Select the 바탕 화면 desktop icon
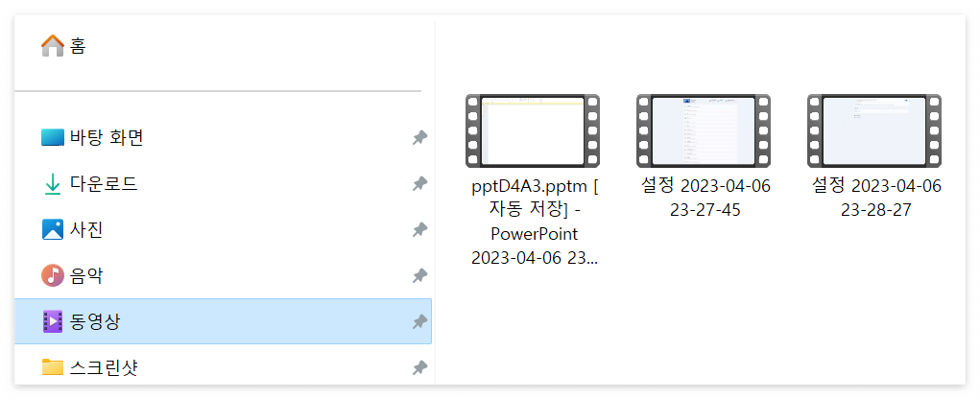The width and height of the screenshot is (980, 399). [x=53, y=137]
